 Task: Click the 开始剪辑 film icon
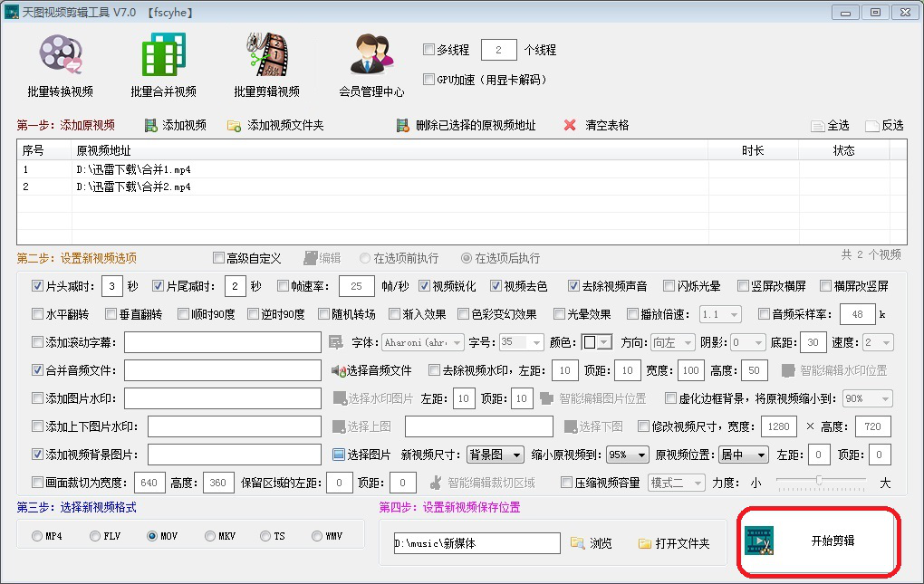click(759, 541)
